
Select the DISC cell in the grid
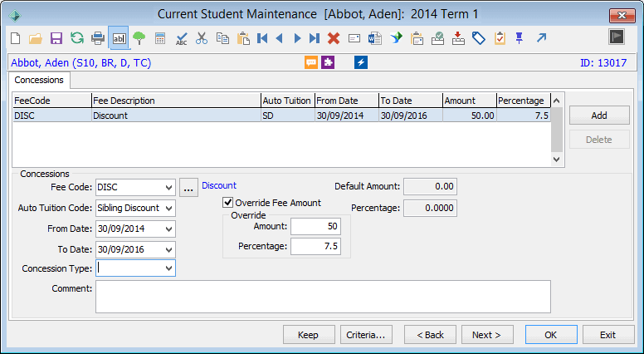(52, 116)
